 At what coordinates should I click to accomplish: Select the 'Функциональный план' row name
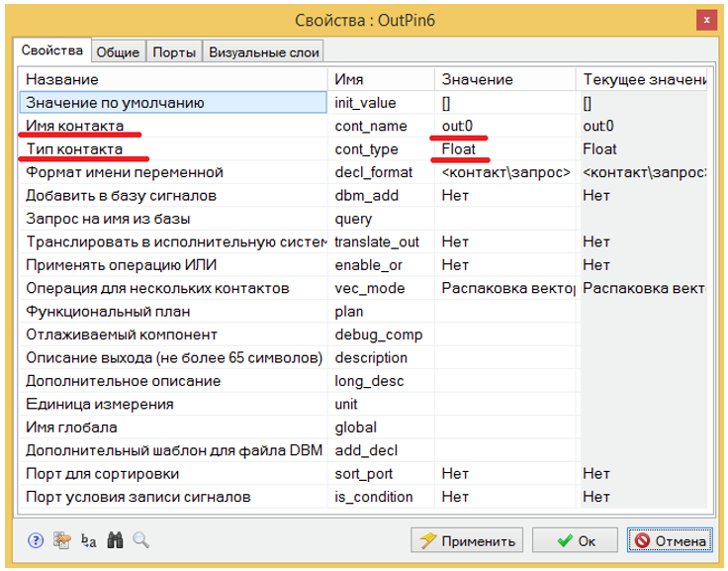click(173, 312)
